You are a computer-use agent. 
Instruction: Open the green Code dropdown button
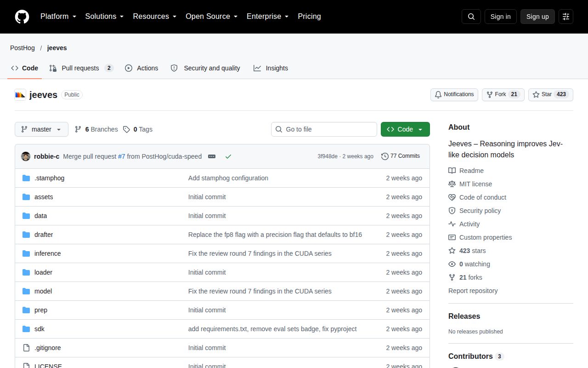click(x=405, y=129)
